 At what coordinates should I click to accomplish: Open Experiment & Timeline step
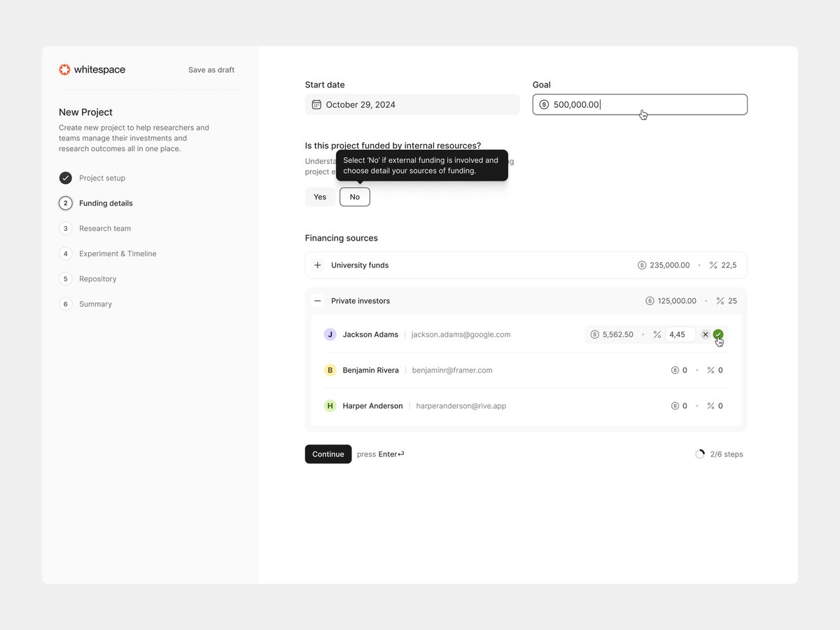click(117, 253)
